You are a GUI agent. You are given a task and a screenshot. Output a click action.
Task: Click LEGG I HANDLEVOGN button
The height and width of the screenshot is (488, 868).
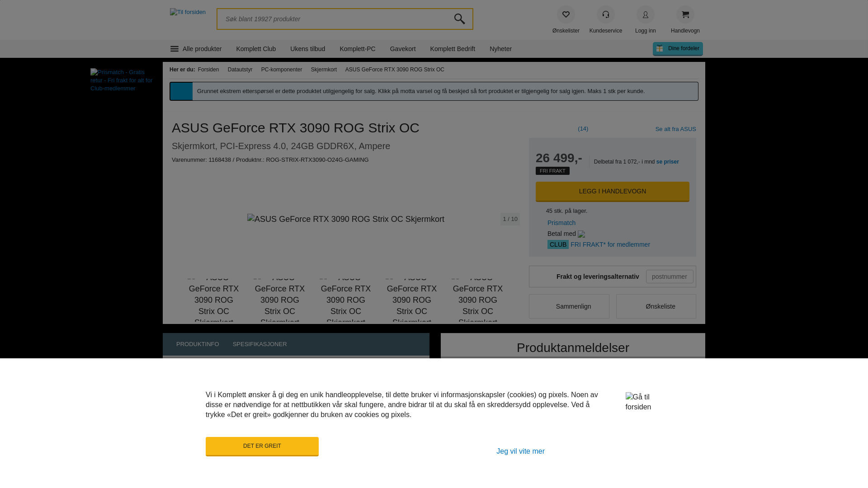point(612,192)
